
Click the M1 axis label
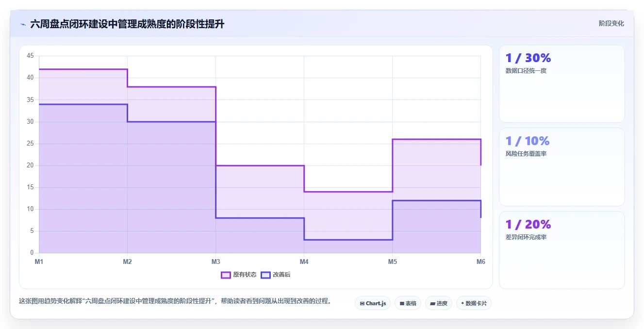coord(39,262)
